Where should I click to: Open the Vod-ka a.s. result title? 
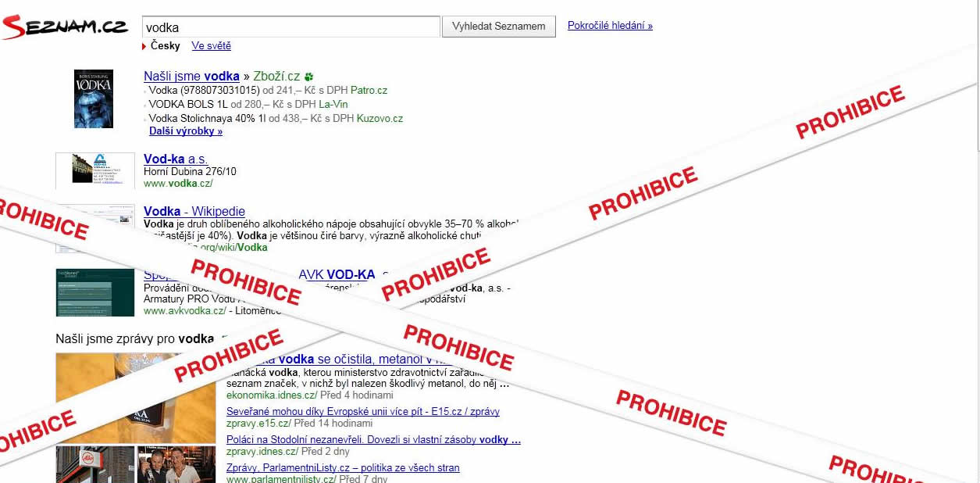click(176, 159)
